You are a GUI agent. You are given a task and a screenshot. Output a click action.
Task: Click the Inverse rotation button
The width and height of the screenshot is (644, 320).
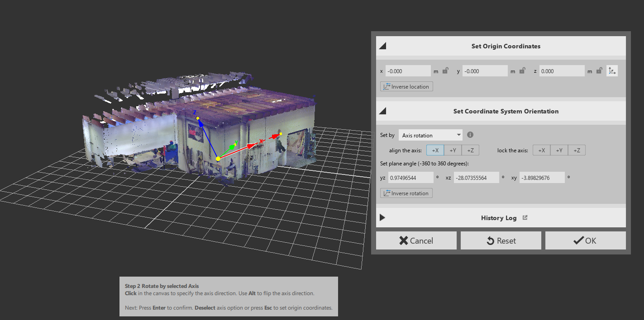406,193
